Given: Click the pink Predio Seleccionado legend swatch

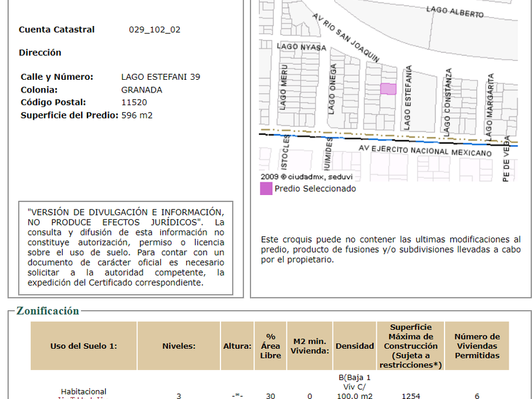Looking at the screenshot, I should coord(266,188).
